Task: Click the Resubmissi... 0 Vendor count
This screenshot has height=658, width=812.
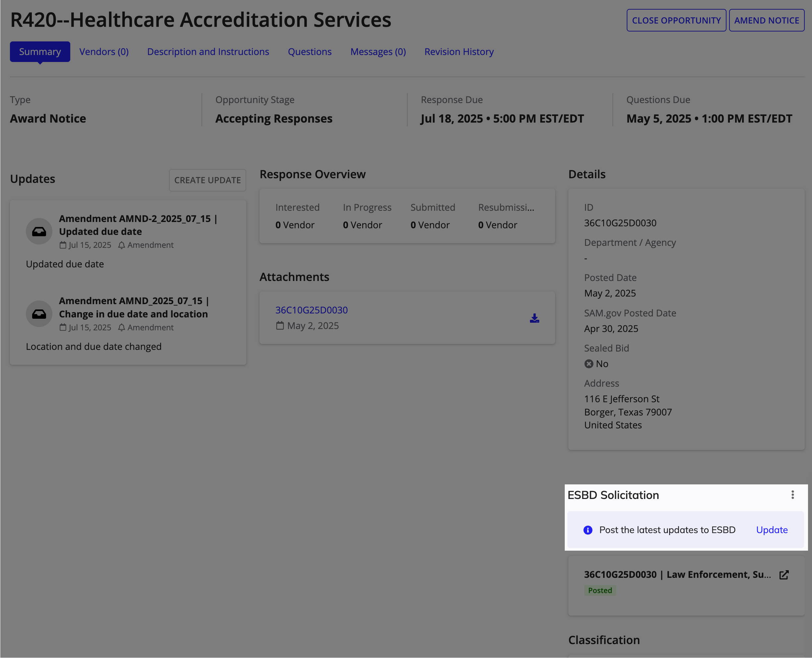Action: coord(497,225)
